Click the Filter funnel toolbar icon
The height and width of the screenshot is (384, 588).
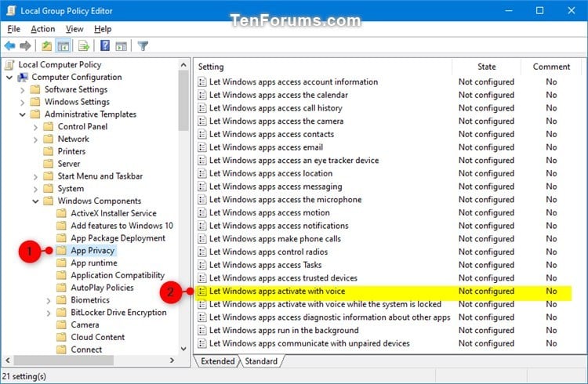[143, 46]
